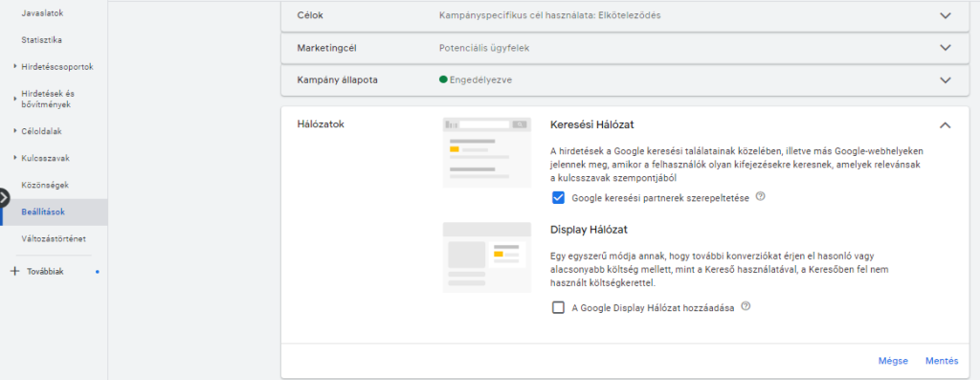
Task: Click the blue dot beside Továbbiak
Action: point(97,272)
